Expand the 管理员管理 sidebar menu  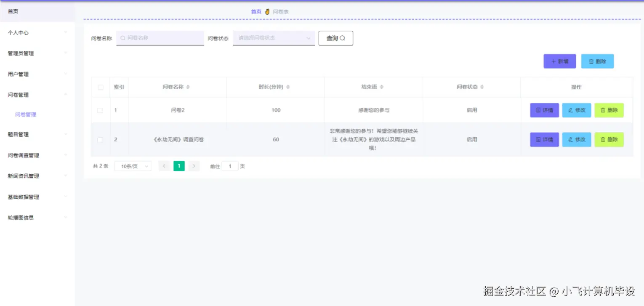[x=37, y=53]
